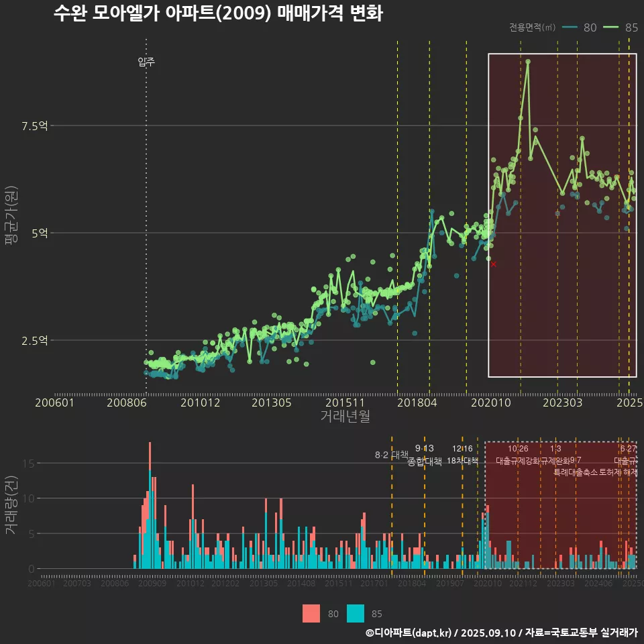The width and height of the screenshot is (644, 644).
Task: Select the '거래량(건)' y-axis title
Action: point(11,505)
